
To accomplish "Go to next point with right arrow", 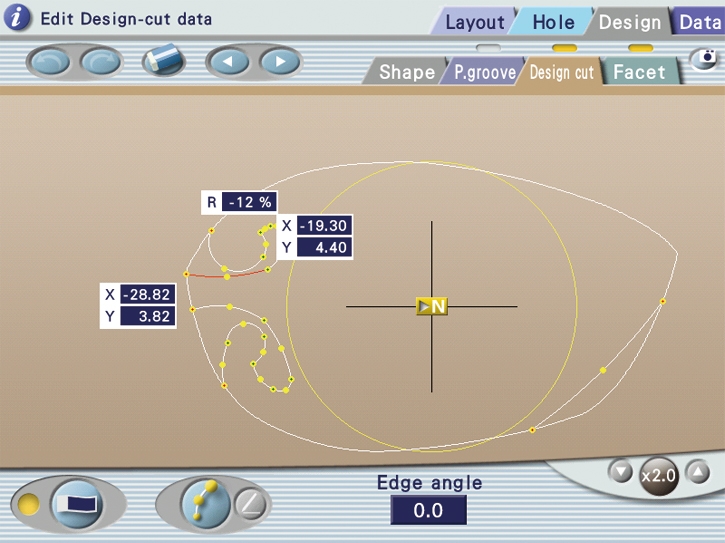I will pyautogui.click(x=281, y=62).
